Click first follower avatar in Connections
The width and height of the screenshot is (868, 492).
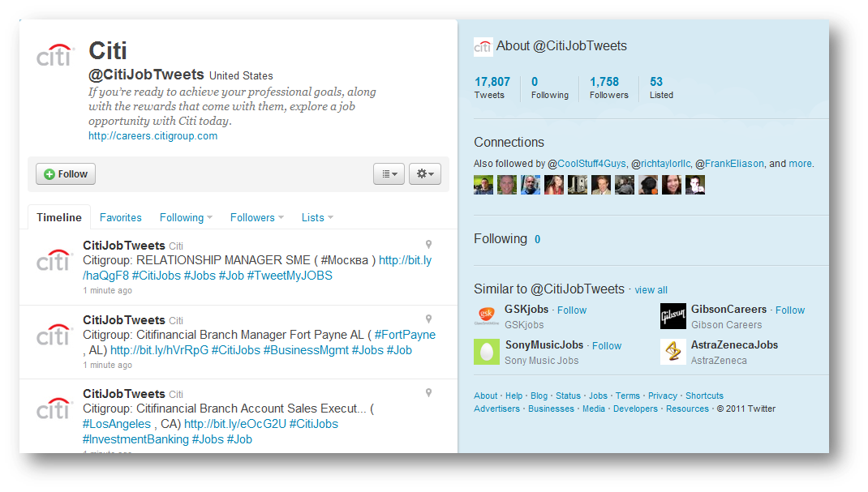tap(483, 185)
